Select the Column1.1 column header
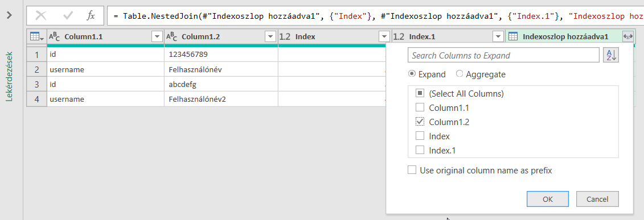The image size is (644, 220). click(105, 36)
